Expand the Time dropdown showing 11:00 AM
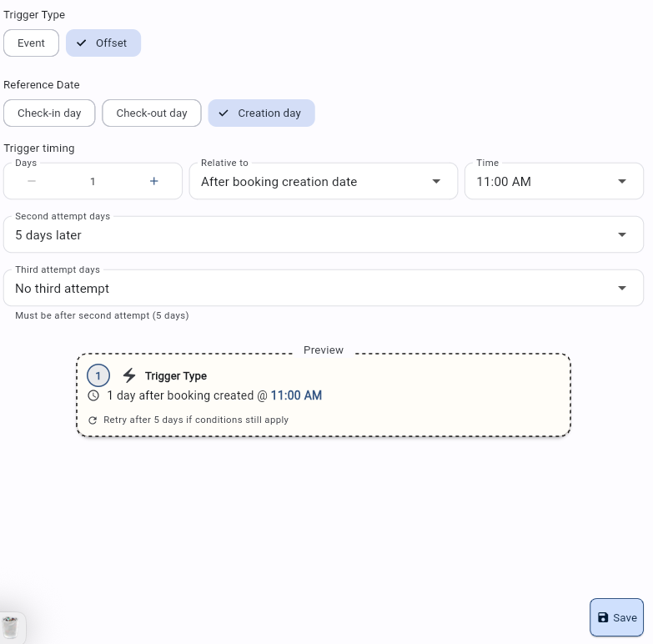 click(x=553, y=182)
